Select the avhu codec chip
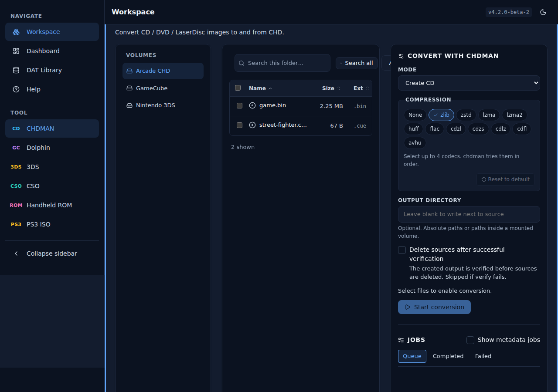558x392 pixels. 415,143
